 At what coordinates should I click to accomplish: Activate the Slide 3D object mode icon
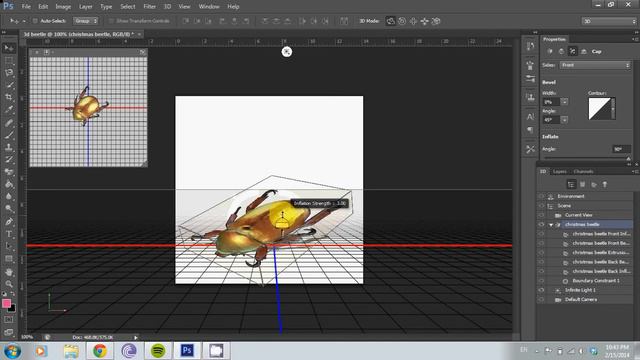424,21
